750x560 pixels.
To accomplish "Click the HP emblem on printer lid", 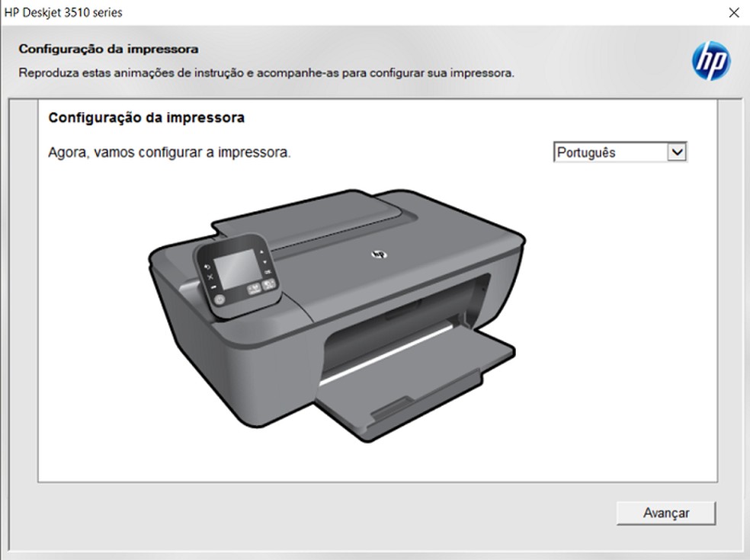I will (376, 254).
